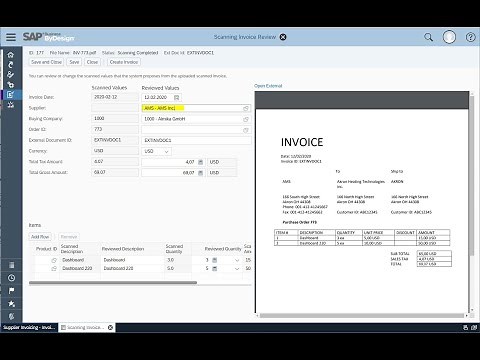Open the search magnifier icon
The width and height of the screenshot is (480, 360).
(429, 37)
